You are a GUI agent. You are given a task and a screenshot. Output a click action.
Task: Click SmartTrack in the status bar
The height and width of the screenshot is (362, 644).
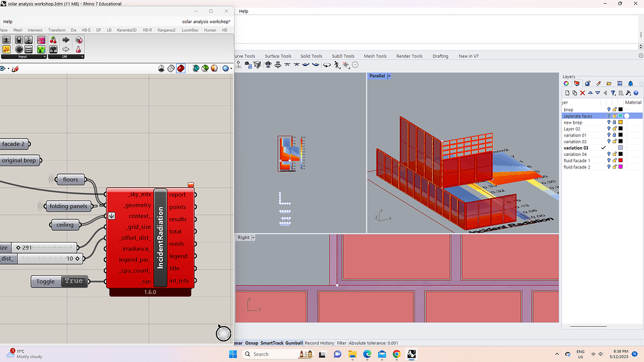pos(272,343)
